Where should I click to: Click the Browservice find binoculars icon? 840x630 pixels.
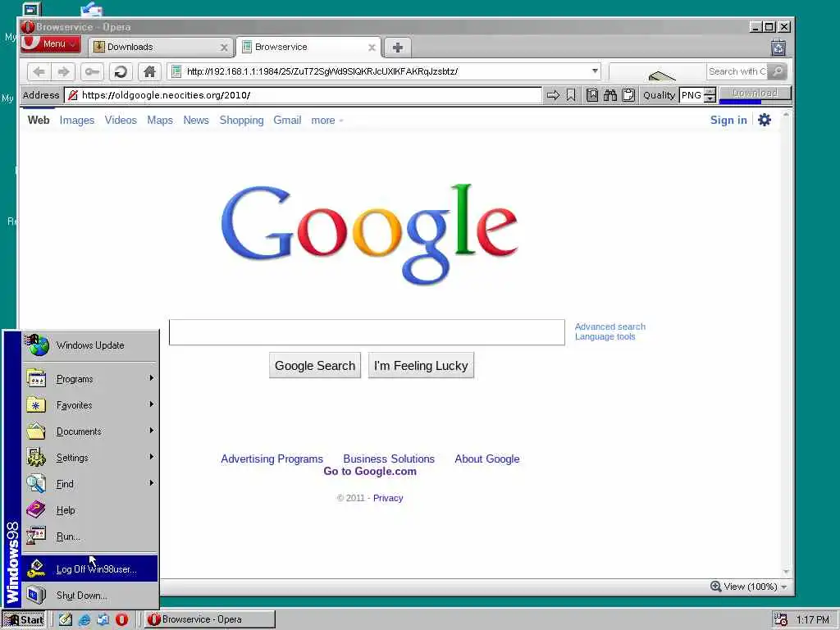tap(610, 95)
